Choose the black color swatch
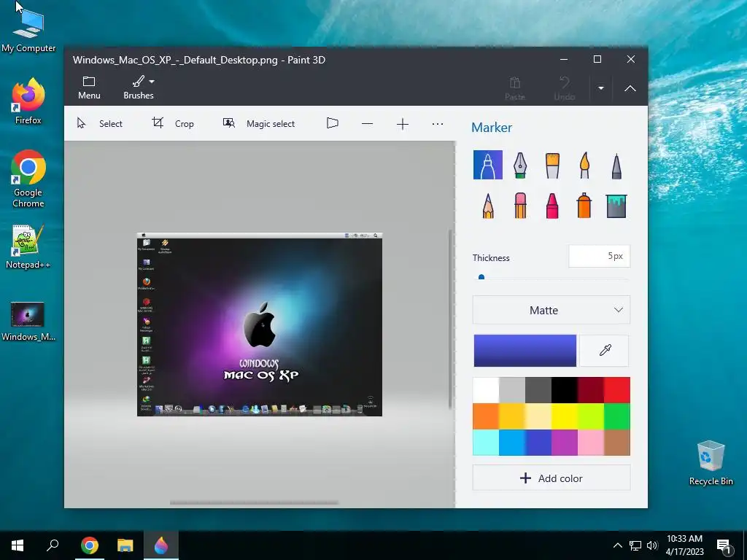 click(564, 390)
